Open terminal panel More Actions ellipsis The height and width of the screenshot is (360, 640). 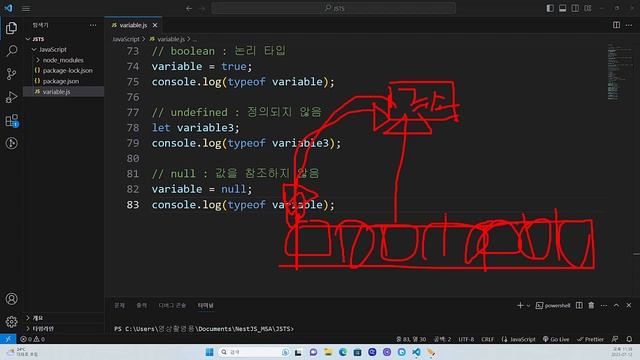pyautogui.click(x=604, y=305)
